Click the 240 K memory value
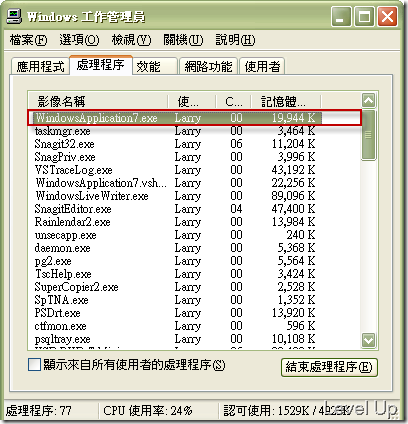 pyautogui.click(x=301, y=235)
